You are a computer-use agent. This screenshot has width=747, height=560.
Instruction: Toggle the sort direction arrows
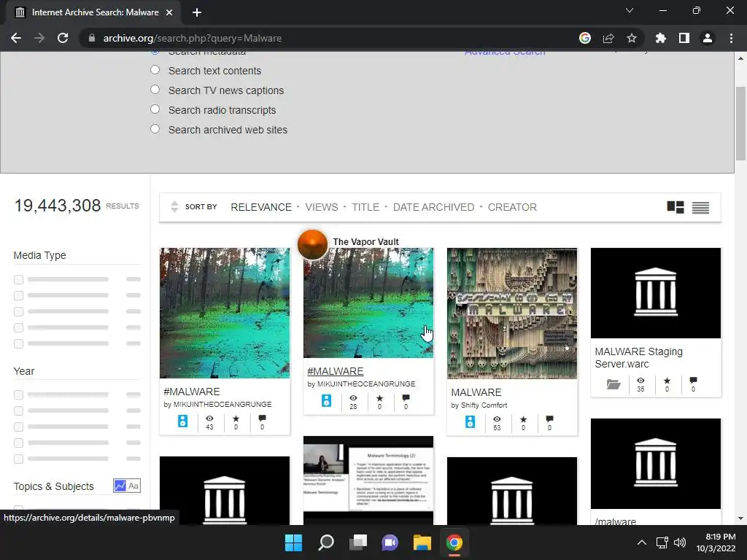point(174,206)
